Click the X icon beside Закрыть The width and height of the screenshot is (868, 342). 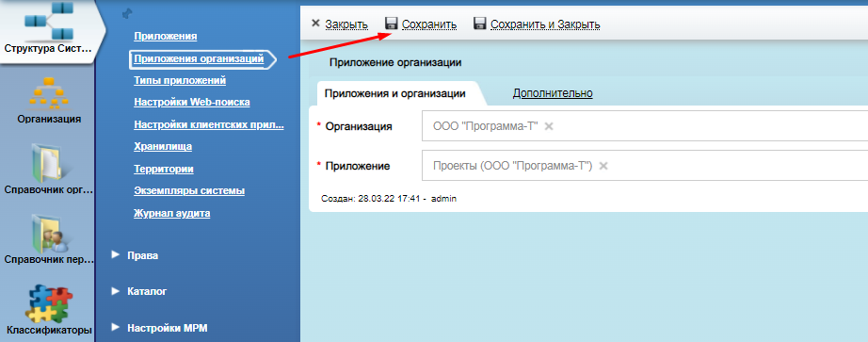click(316, 24)
